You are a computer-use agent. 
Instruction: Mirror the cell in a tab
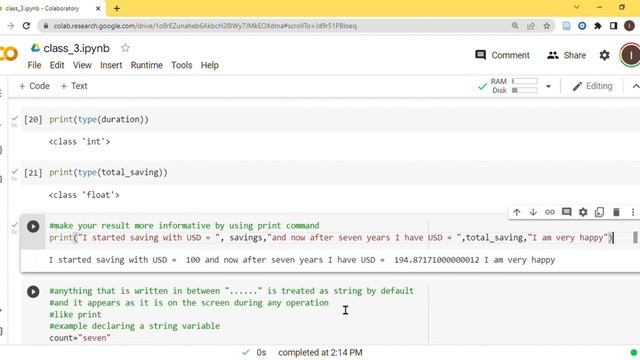(x=600, y=212)
